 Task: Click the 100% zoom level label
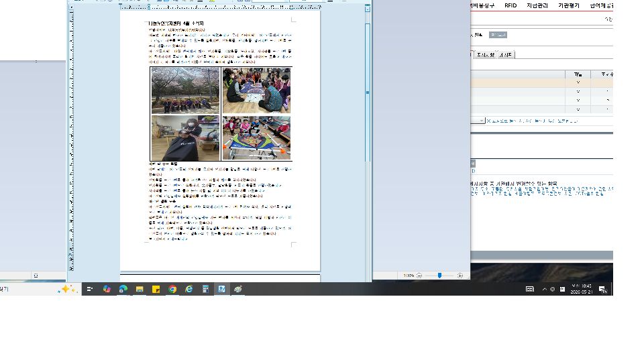(x=409, y=276)
